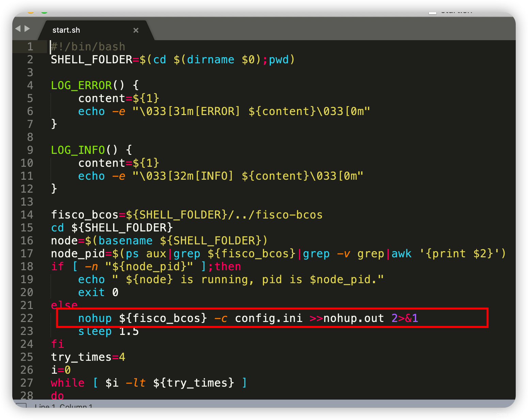Click dirname command on line 2
Image resolution: width=528 pixels, height=420 pixels.
tap(211, 60)
